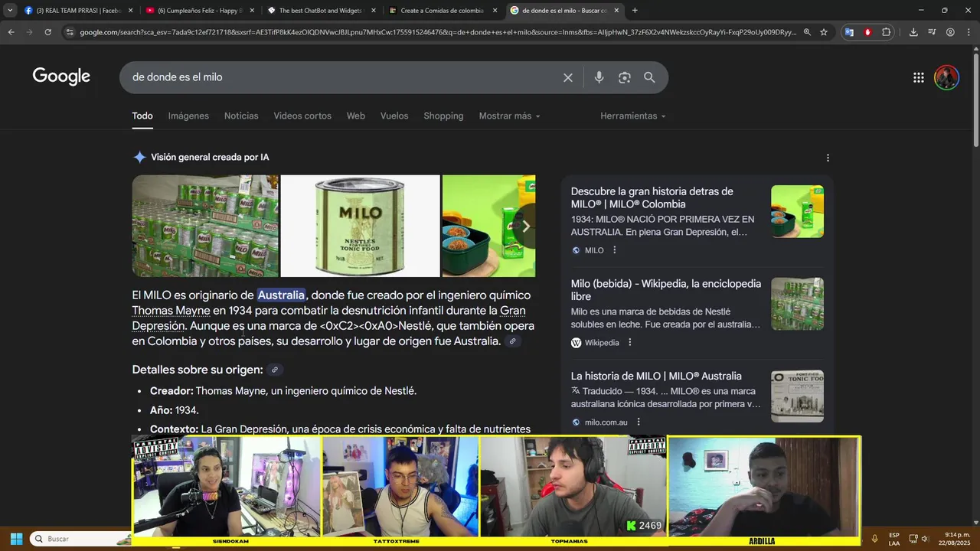Switch to 'The best ChatBot and Widgets' tab
Viewport: 980px width, 551px height.
322,11
